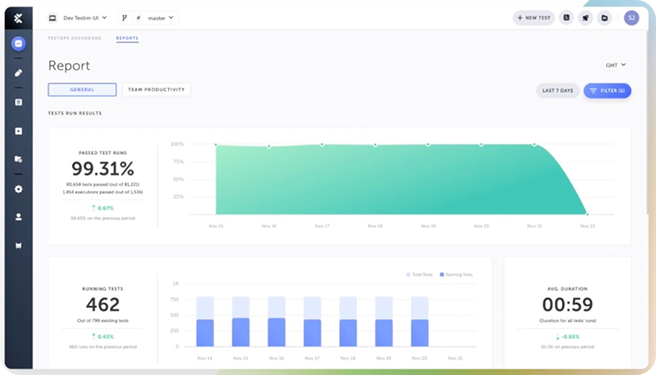The image size is (656, 375).
Task: Click the 99.31% passed test runs value
Action: (x=102, y=169)
